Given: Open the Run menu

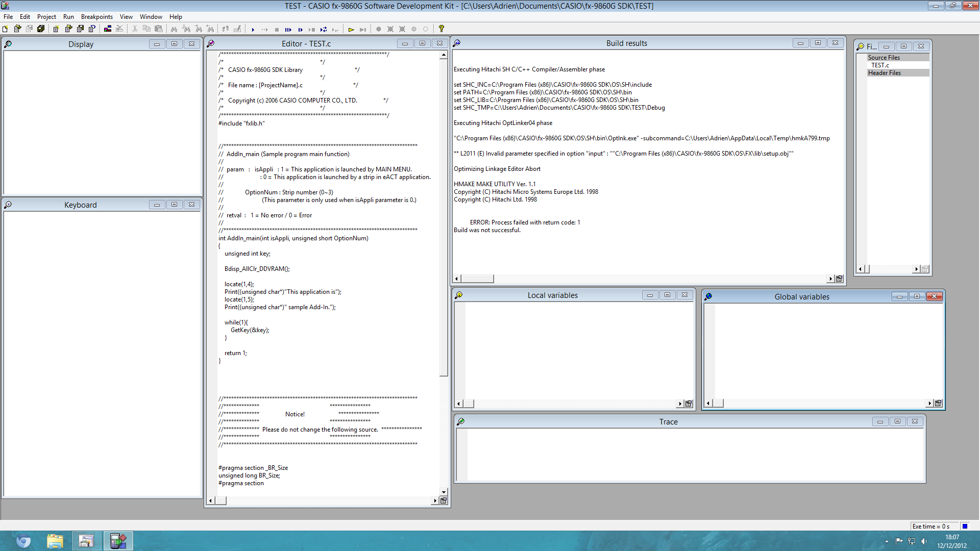Looking at the screenshot, I should coord(68,17).
